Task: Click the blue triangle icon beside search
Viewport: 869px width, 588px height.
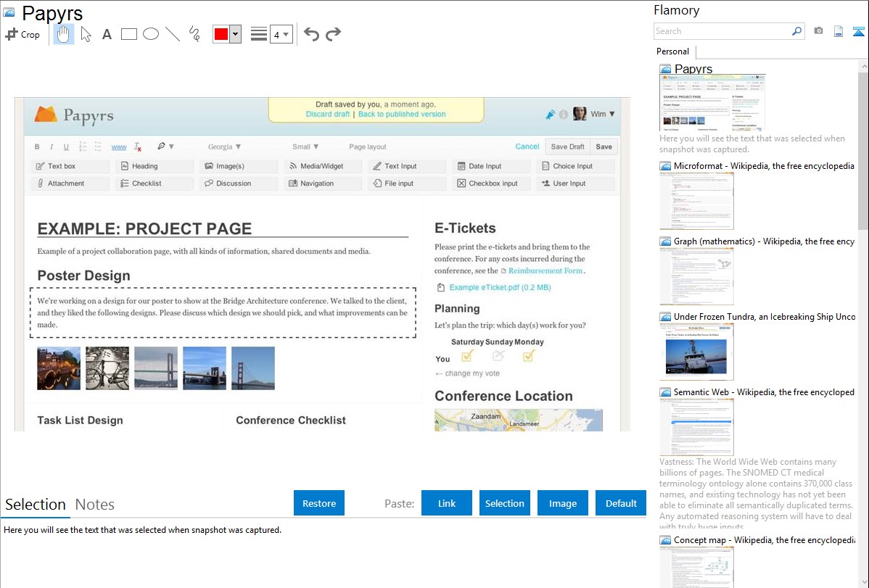Action: [858, 32]
